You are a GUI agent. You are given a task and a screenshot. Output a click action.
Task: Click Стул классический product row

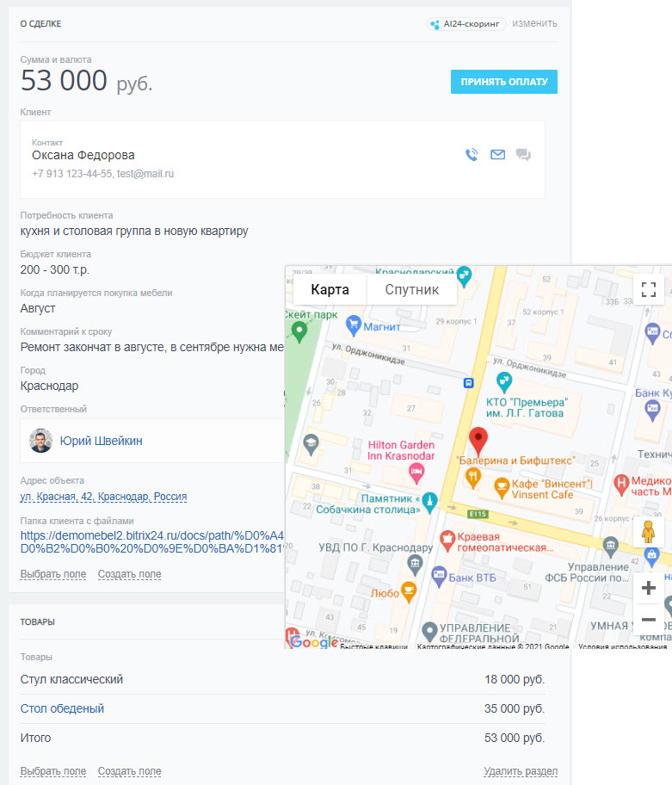282,679
